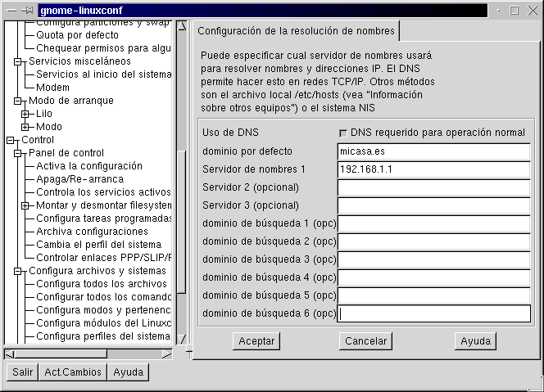Click the tree scroll-left arrow
Image resolution: width=544 pixels, height=392 pixels.
tap(9, 354)
